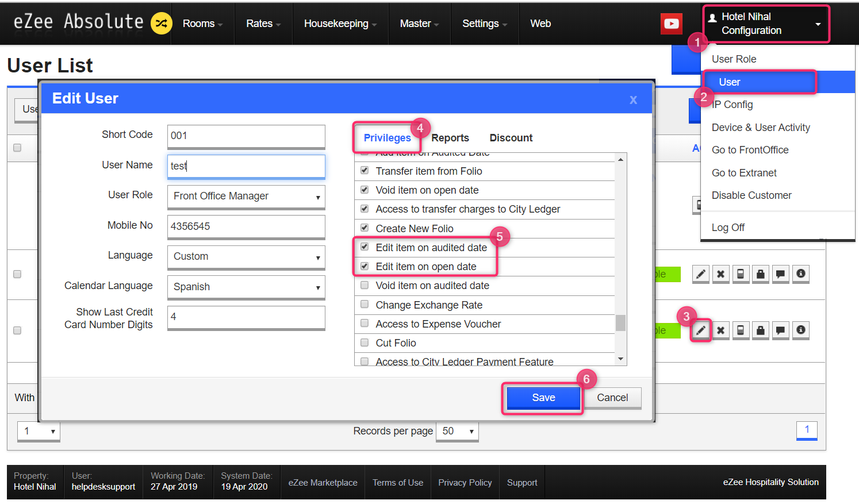The height and width of the screenshot is (504, 859).
Task: Click the speech bubble icon in the upper icon row
Action: tap(780, 274)
